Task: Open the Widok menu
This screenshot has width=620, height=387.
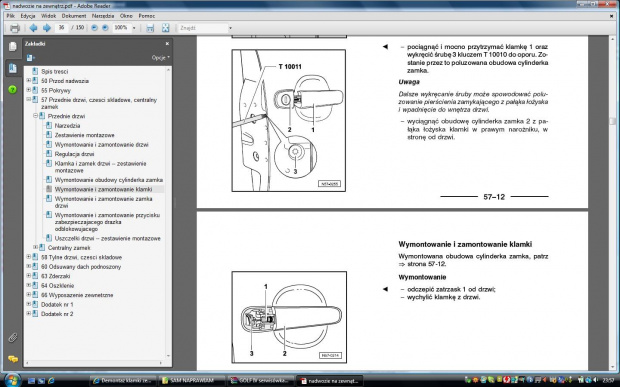Action: (48, 16)
